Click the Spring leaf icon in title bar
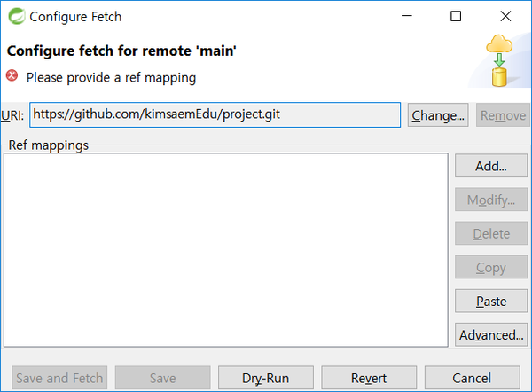The image size is (532, 392). coord(17,16)
